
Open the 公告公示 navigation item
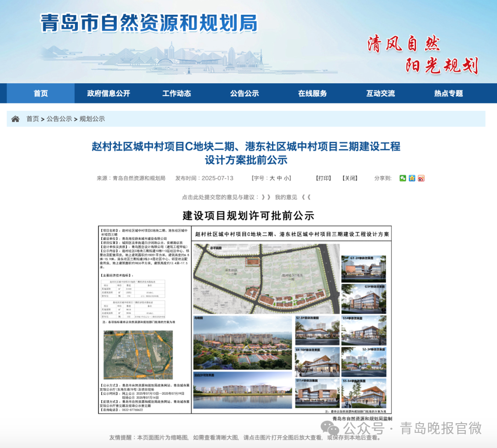pos(244,93)
